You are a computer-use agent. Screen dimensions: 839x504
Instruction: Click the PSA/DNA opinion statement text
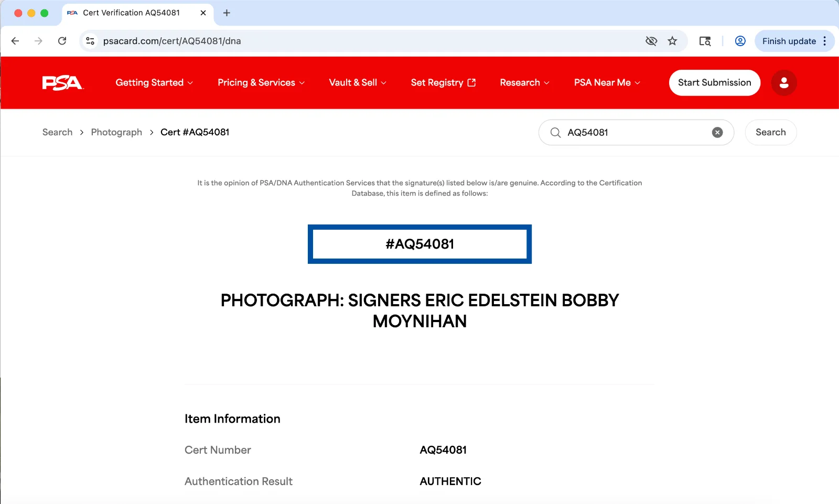(419, 188)
